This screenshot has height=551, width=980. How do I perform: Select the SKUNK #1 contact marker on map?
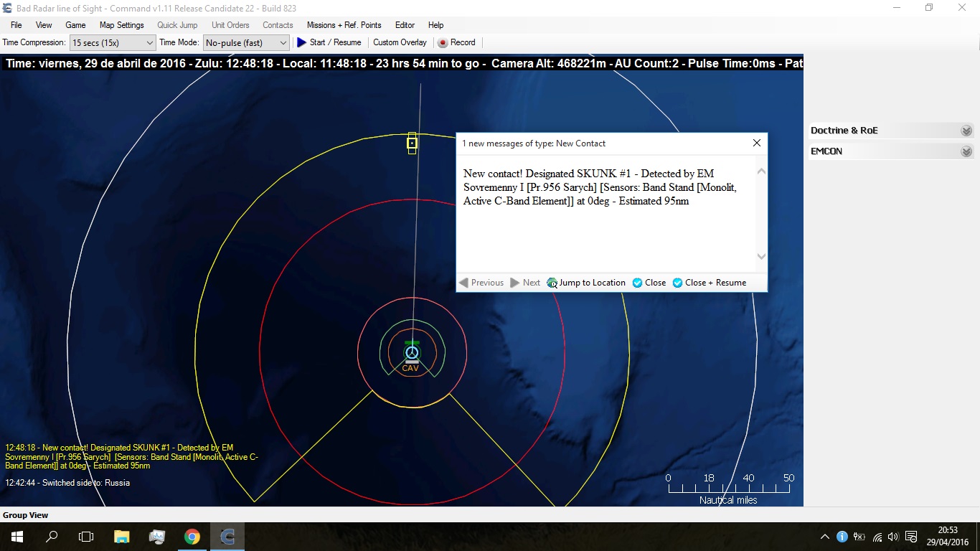tap(412, 143)
